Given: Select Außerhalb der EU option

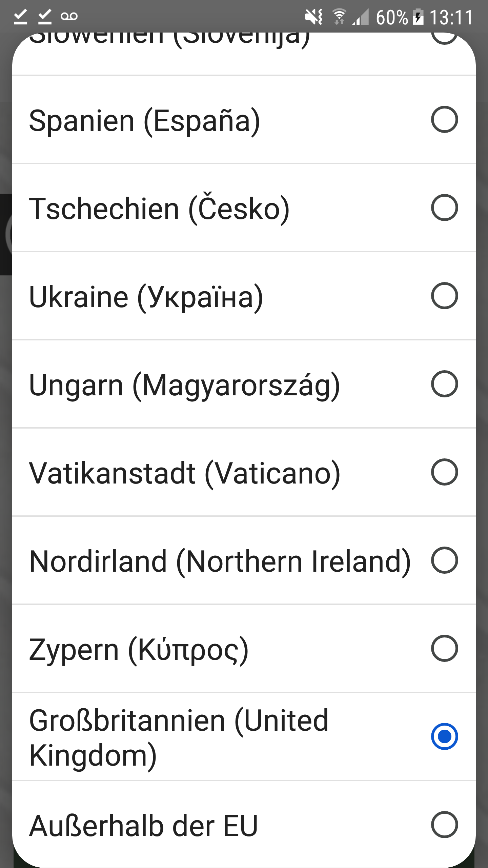Looking at the screenshot, I should (444, 824).
